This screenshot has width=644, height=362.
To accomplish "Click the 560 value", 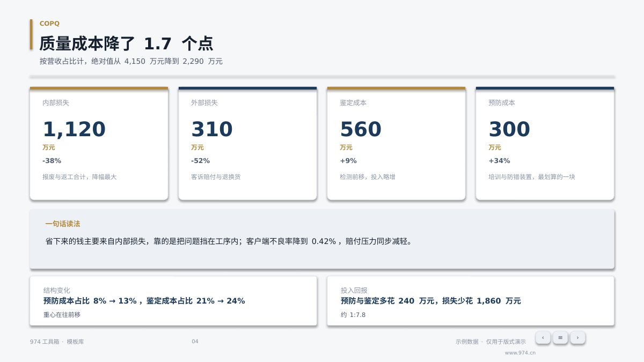I will 361,129.
